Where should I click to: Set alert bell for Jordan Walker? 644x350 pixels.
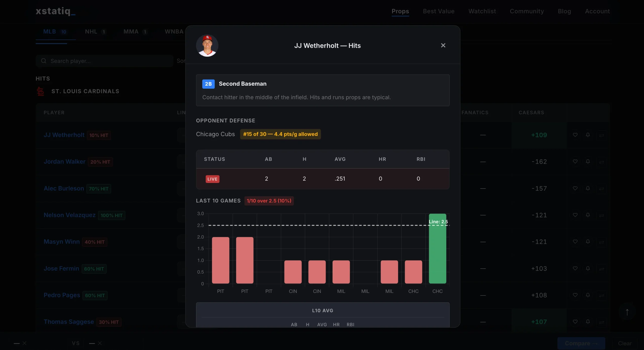pyautogui.click(x=588, y=162)
